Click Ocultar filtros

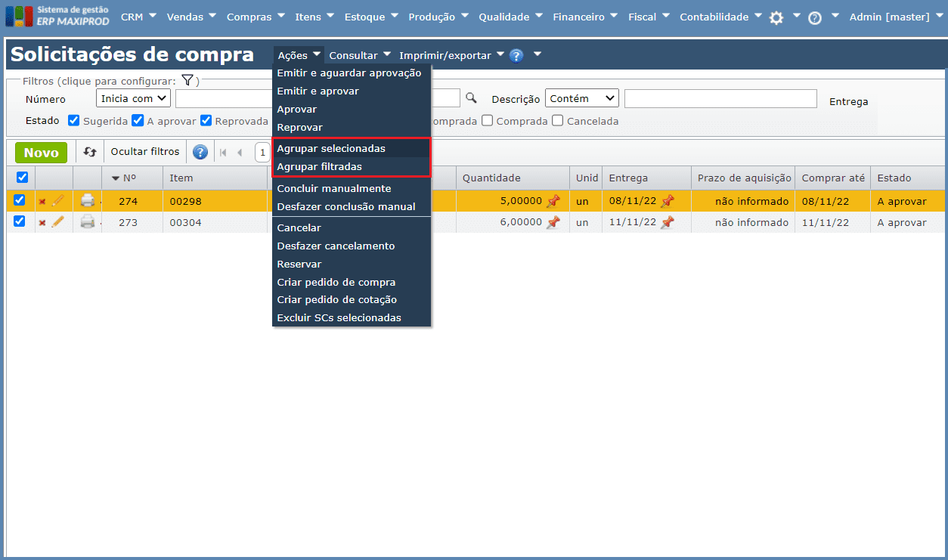pyautogui.click(x=145, y=152)
